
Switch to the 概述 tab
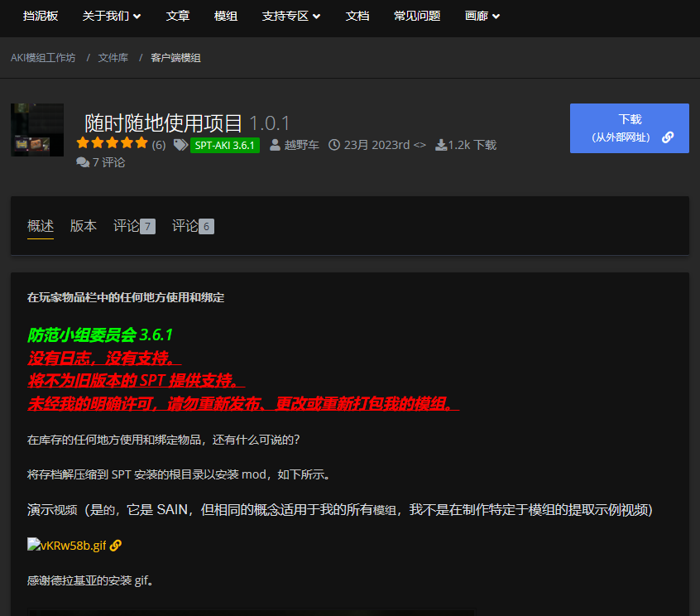point(41,226)
